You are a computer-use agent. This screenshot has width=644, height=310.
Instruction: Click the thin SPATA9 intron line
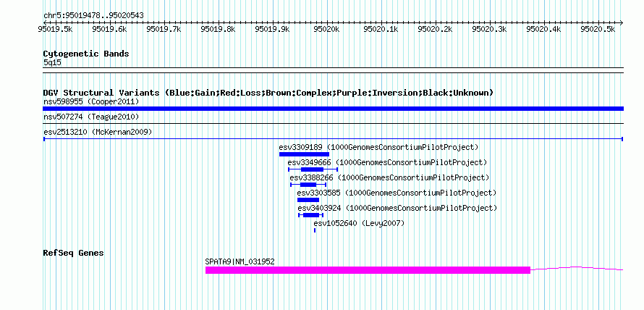[577, 268]
